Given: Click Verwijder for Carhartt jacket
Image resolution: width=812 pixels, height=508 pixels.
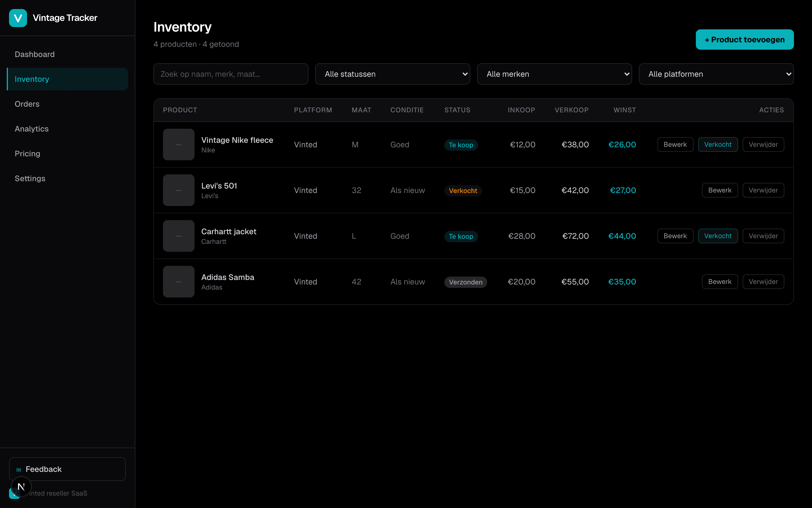Looking at the screenshot, I should pos(763,236).
